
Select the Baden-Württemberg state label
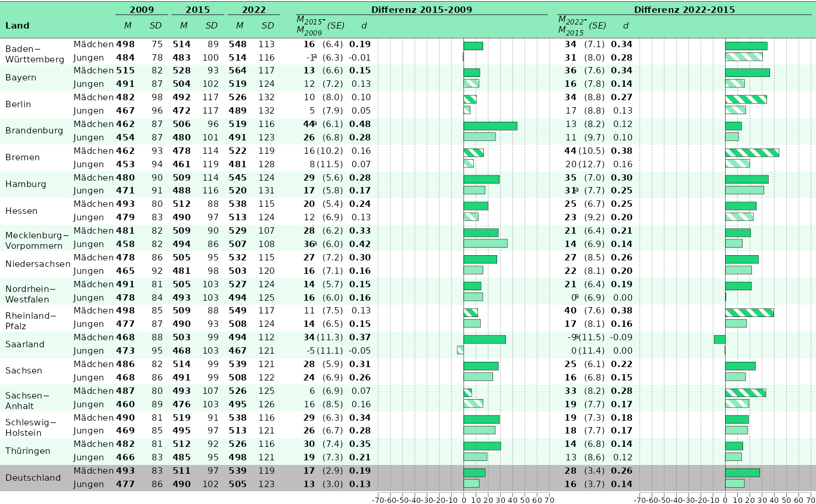click(34, 54)
